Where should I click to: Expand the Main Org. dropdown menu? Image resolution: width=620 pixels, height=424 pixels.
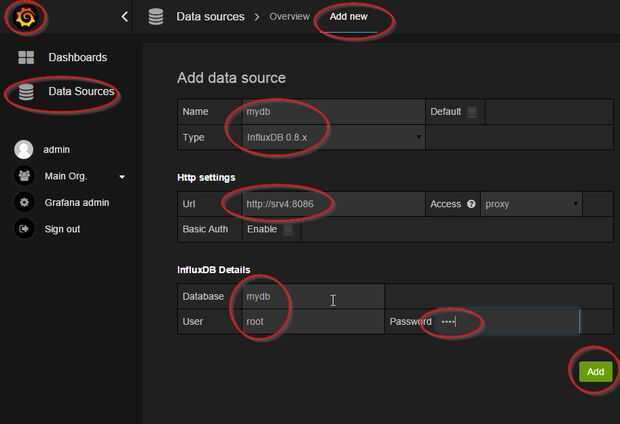[x=122, y=177]
